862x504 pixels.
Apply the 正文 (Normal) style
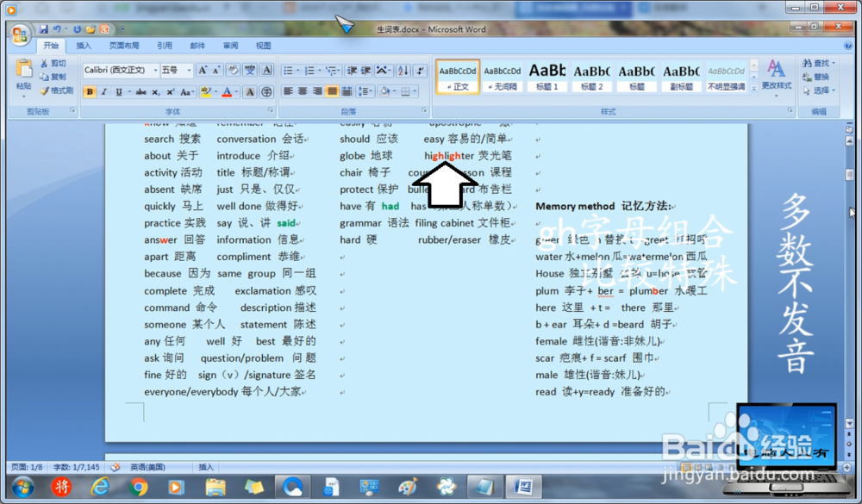coord(458,77)
